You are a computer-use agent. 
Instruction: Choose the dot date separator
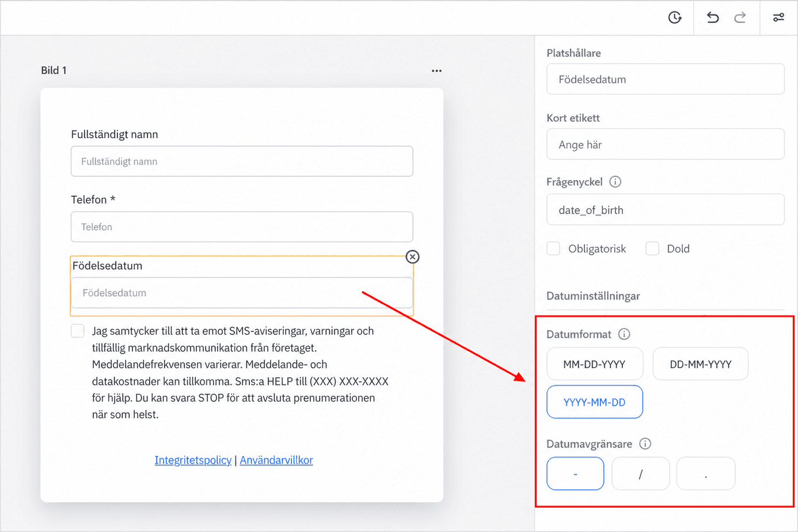tap(706, 474)
